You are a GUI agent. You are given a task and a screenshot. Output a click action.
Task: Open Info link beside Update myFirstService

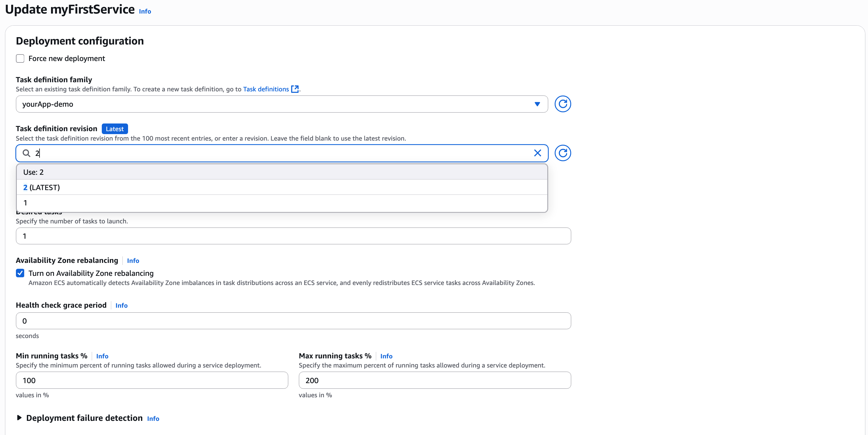145,11
